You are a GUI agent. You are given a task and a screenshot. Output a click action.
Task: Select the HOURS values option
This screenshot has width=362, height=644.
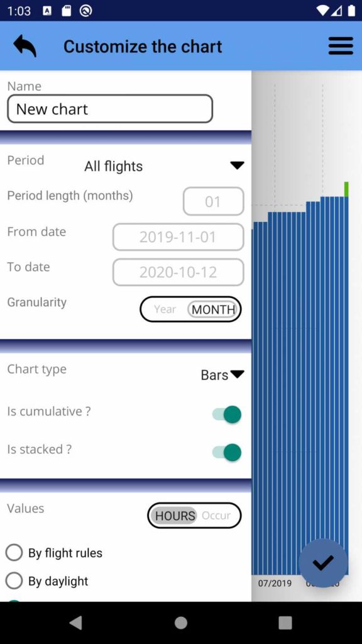(x=175, y=516)
